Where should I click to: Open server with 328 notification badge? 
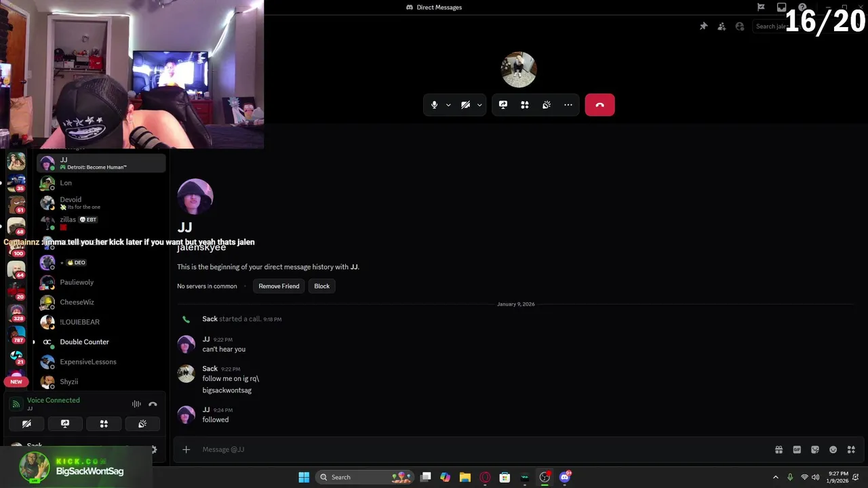tap(16, 312)
